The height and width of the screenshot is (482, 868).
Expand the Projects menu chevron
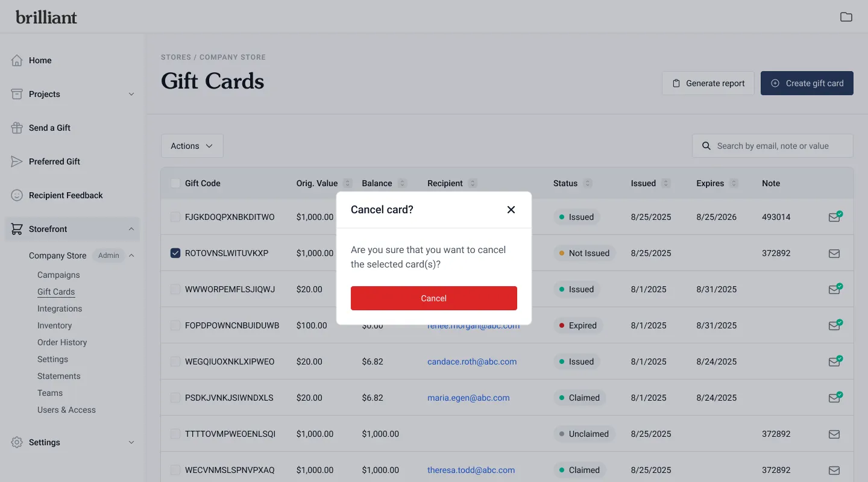pyautogui.click(x=131, y=94)
